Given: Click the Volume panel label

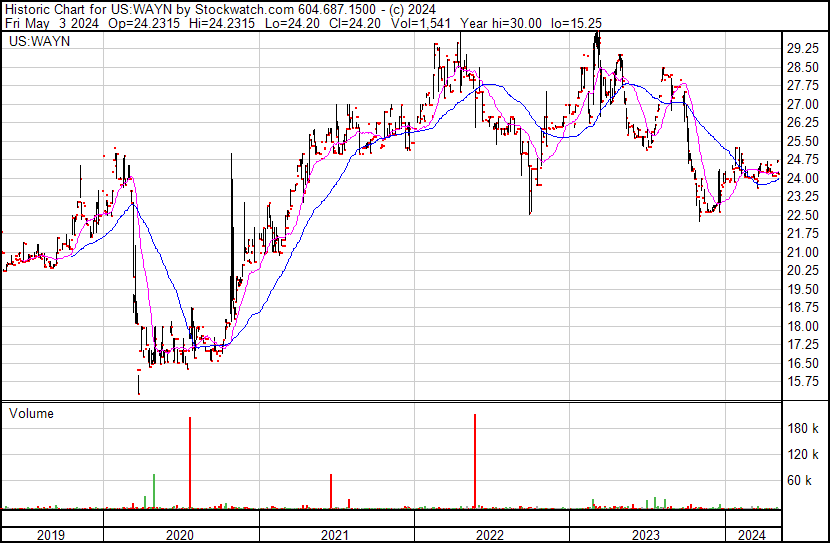Looking at the screenshot, I should pyautogui.click(x=31, y=413).
